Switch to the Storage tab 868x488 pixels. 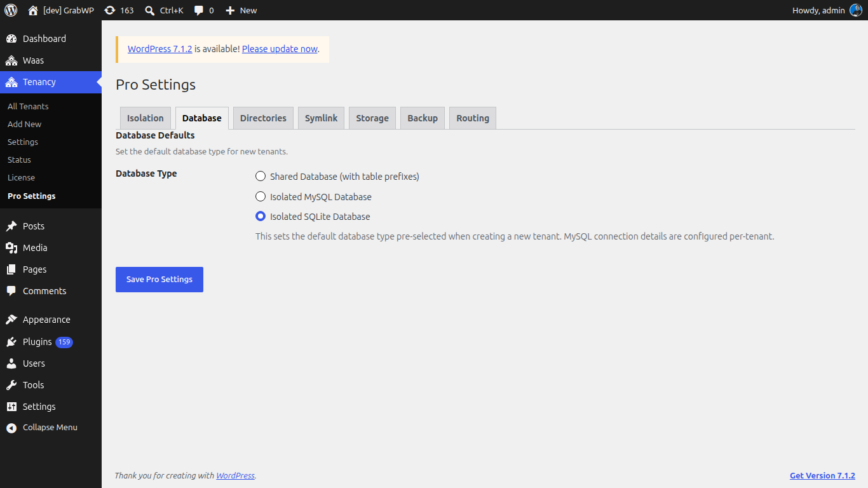click(372, 118)
